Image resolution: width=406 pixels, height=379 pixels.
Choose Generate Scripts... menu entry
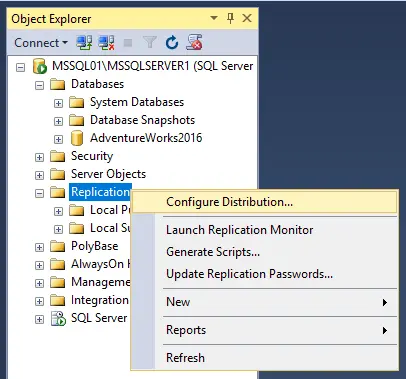pos(265,252)
